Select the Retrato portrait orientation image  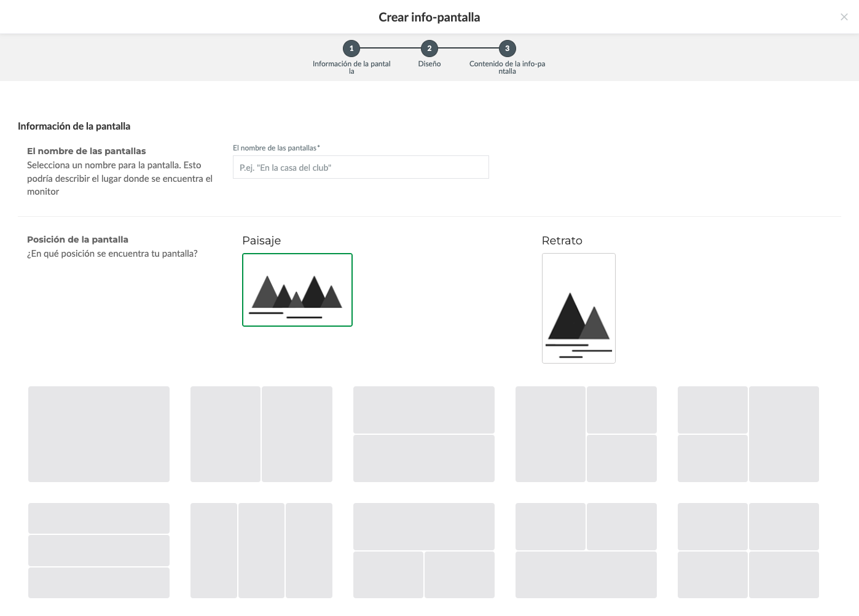[578, 308]
